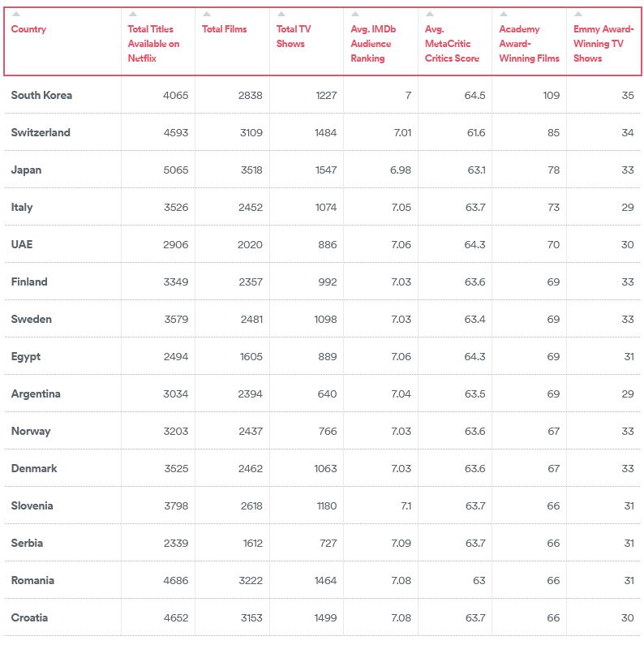
Task: Sort by Country column header text
Action: tap(28, 29)
